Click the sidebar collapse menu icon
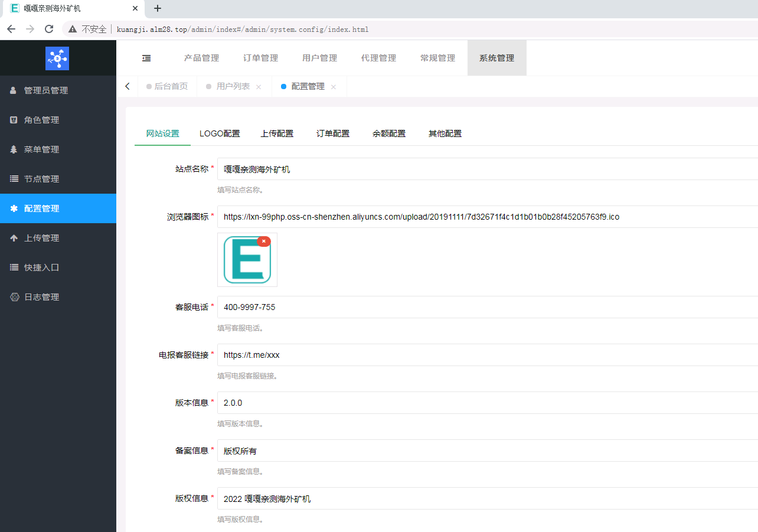Screen dimensions: 758x532 [146, 58]
